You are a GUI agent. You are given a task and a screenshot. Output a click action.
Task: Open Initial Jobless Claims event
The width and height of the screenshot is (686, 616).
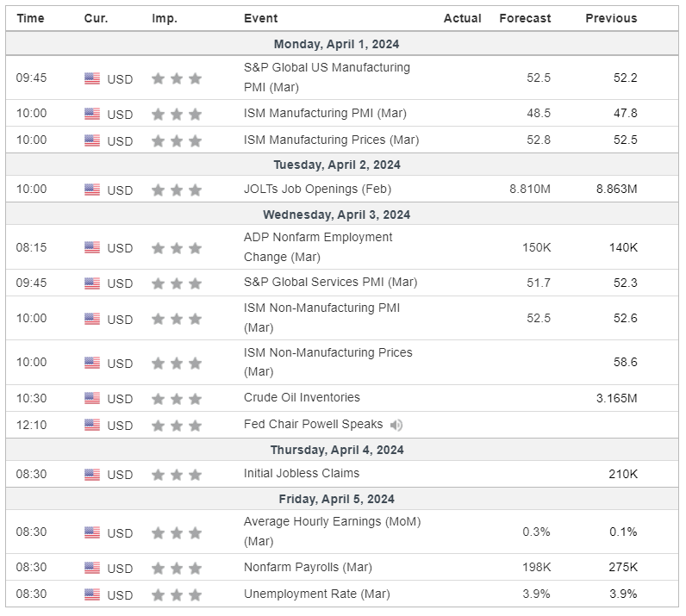[302, 473]
